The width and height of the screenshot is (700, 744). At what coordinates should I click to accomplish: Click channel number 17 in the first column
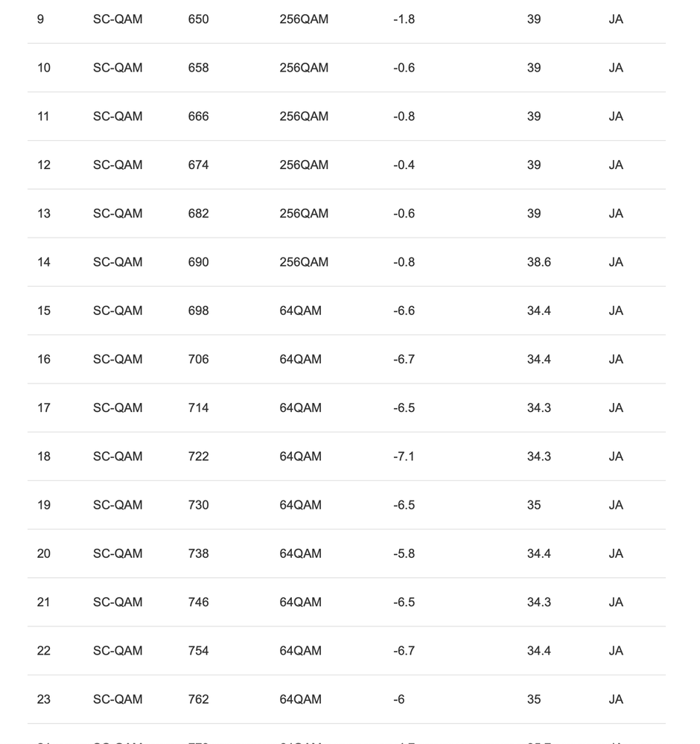coord(44,408)
